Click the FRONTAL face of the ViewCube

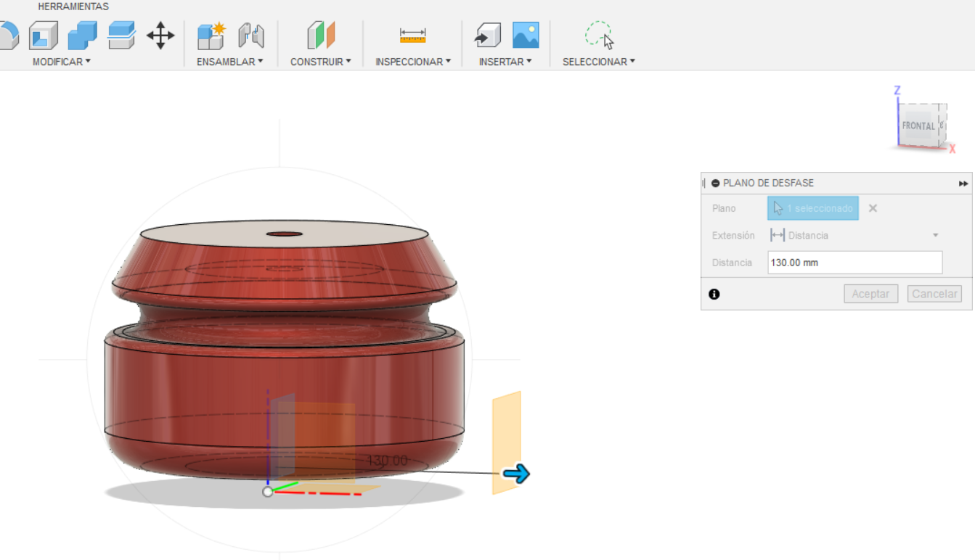click(918, 125)
